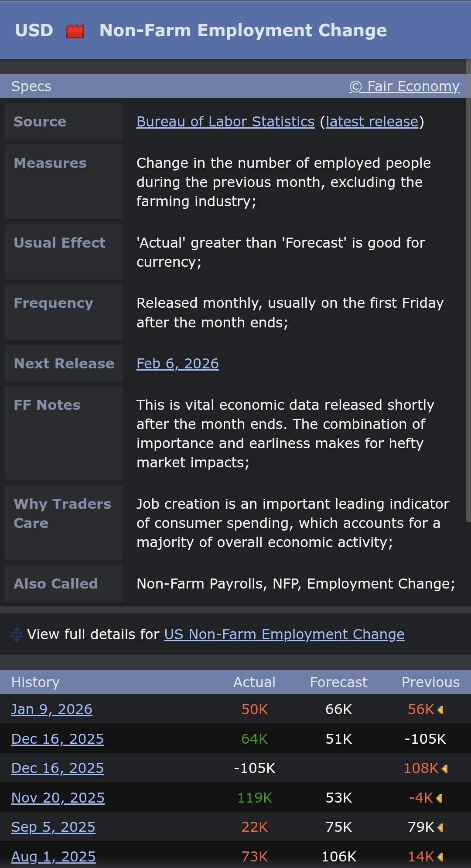Select the Jan 9, 2026 history entry
Image resolution: width=471 pixels, height=868 pixels.
[51, 709]
